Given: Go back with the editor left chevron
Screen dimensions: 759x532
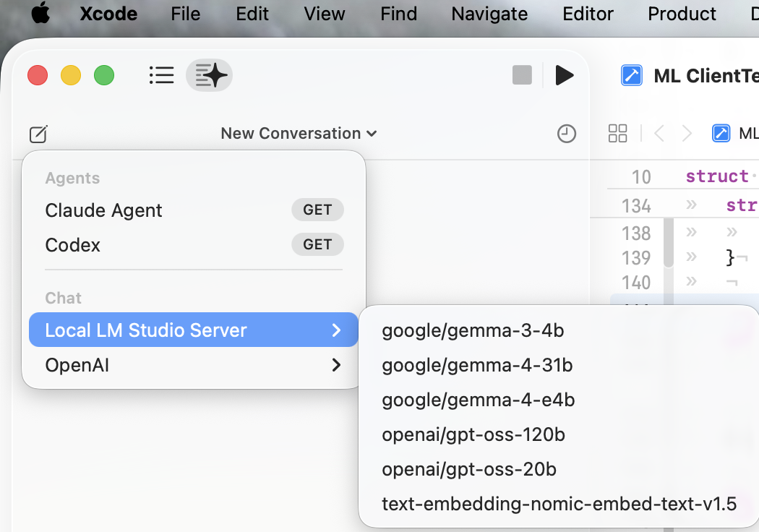Looking at the screenshot, I should point(659,133).
